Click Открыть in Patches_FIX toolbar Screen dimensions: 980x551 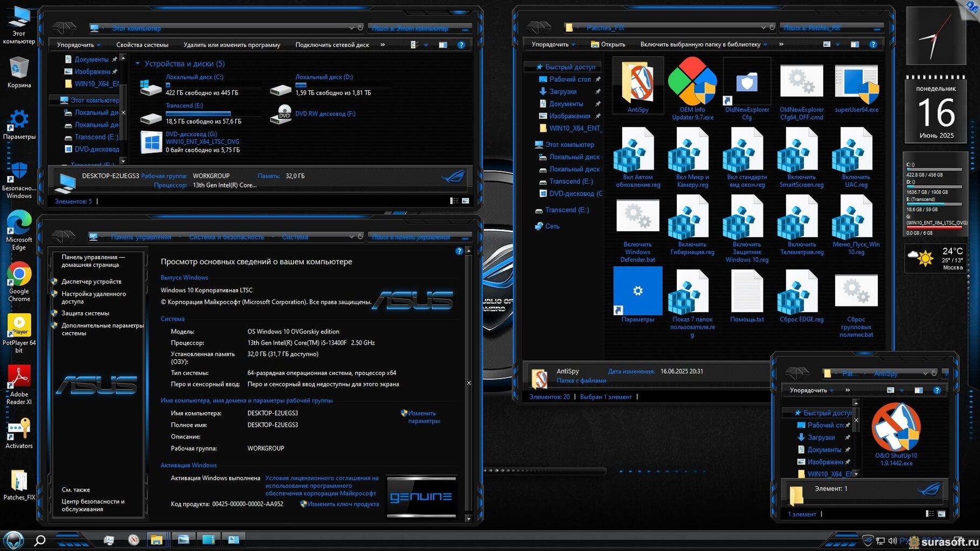608,44
